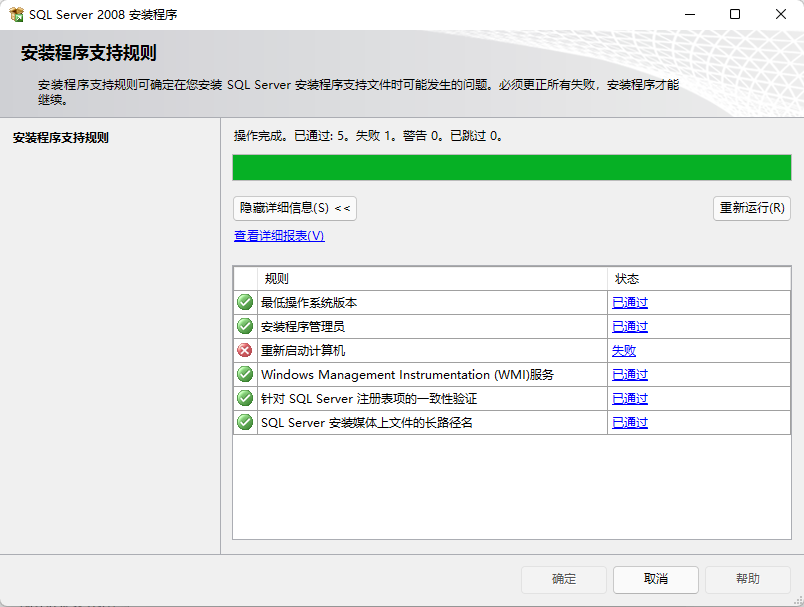Click the check icon for 注册表项的一致性验证
804x607 pixels.
(x=245, y=398)
